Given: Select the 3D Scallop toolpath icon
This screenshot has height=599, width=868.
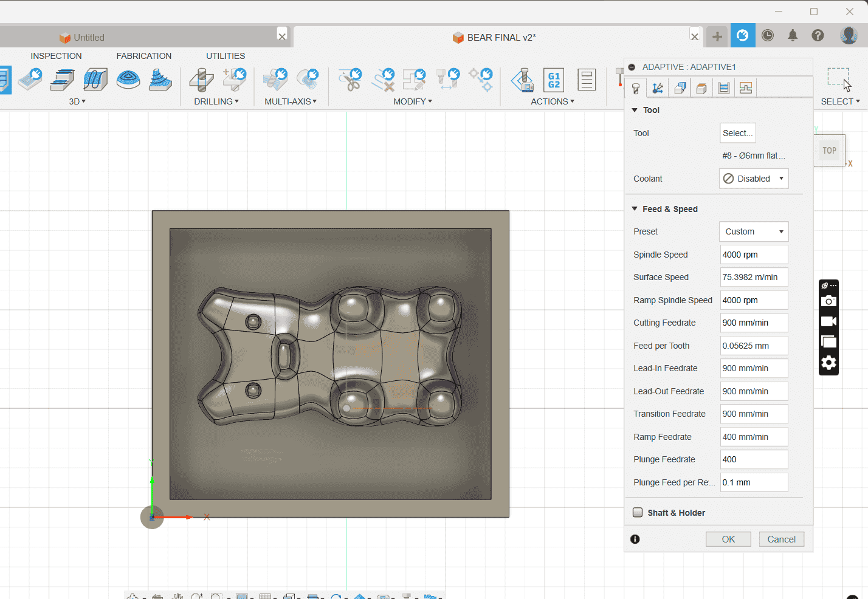Looking at the screenshot, I should tap(128, 80).
